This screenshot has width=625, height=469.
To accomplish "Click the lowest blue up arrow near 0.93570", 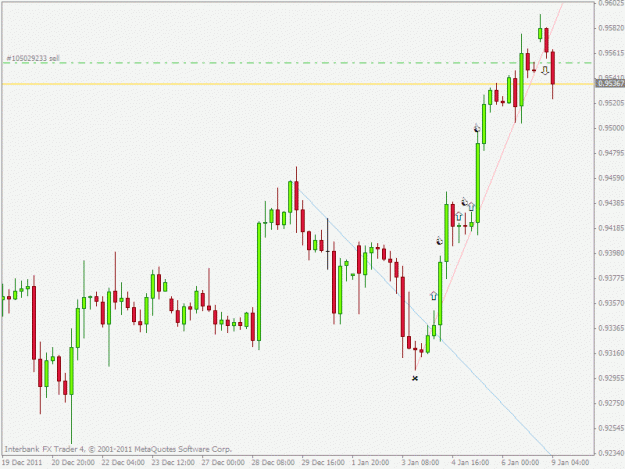I will 434,296.
